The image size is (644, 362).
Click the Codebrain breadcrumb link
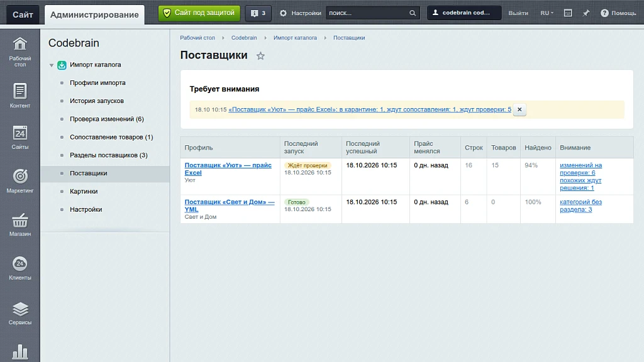pos(244,38)
